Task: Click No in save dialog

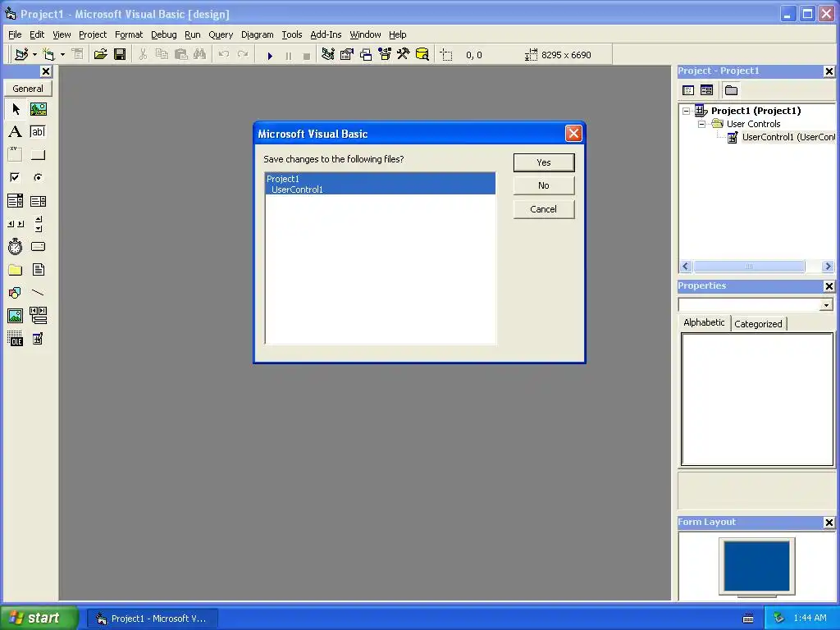Action: coord(544,185)
